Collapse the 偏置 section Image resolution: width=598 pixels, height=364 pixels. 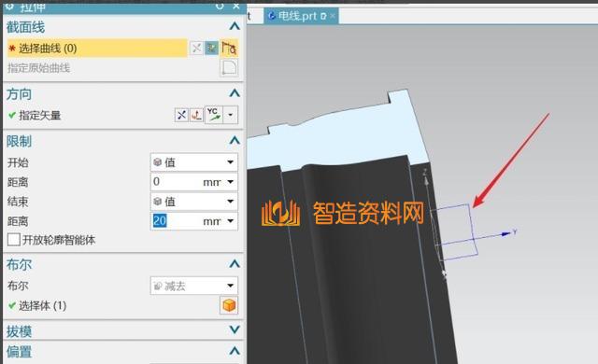tap(235, 351)
